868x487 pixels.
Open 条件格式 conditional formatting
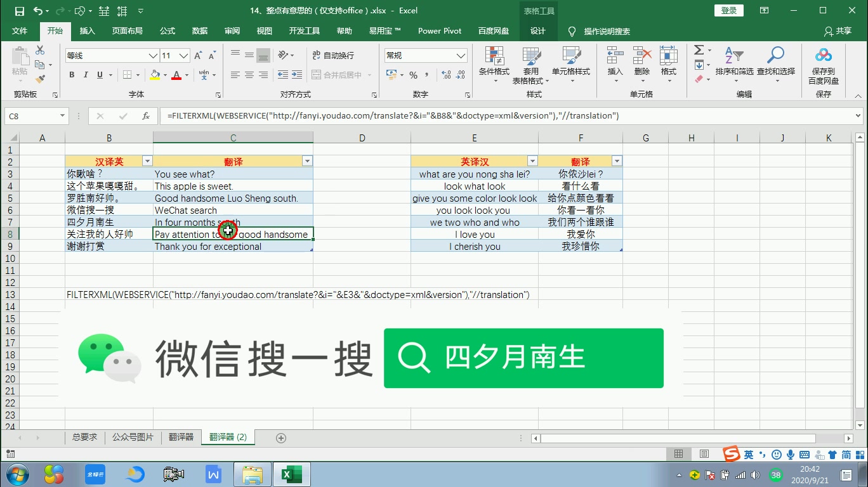pyautogui.click(x=494, y=63)
